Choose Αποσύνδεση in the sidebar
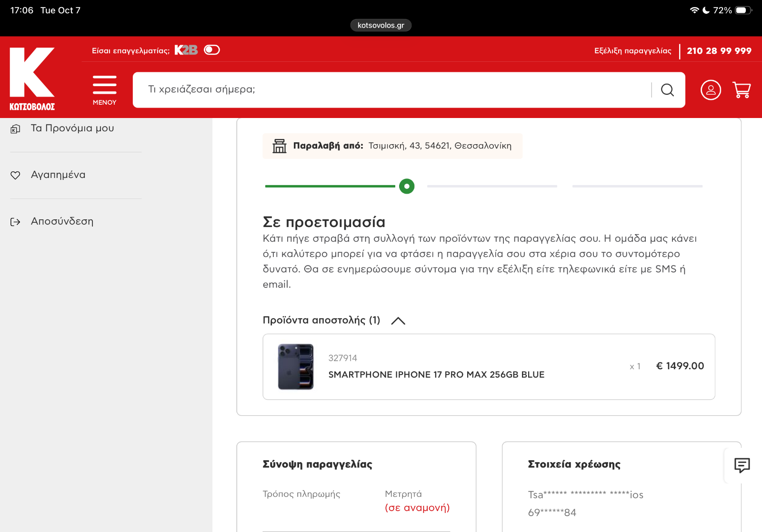The width and height of the screenshot is (762, 532). (62, 221)
